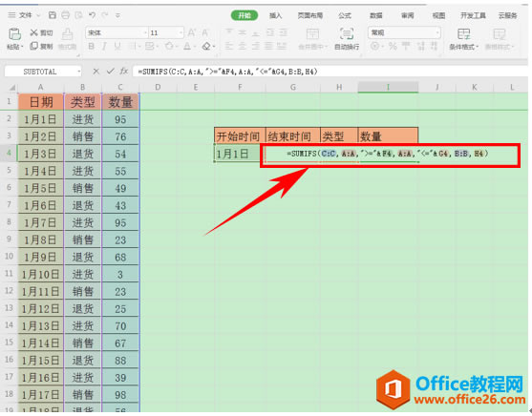
Task: Click the merge and center (合并居中) button
Action: click(312, 39)
